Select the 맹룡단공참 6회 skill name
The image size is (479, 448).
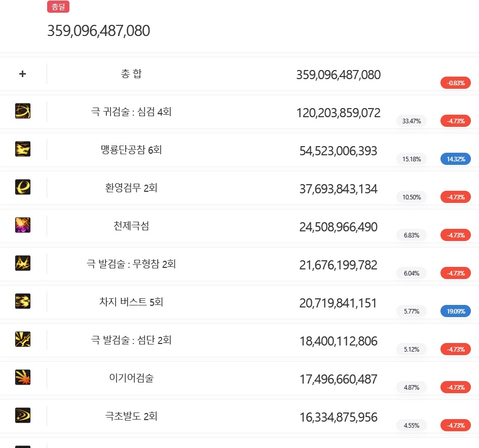pyautogui.click(x=131, y=150)
